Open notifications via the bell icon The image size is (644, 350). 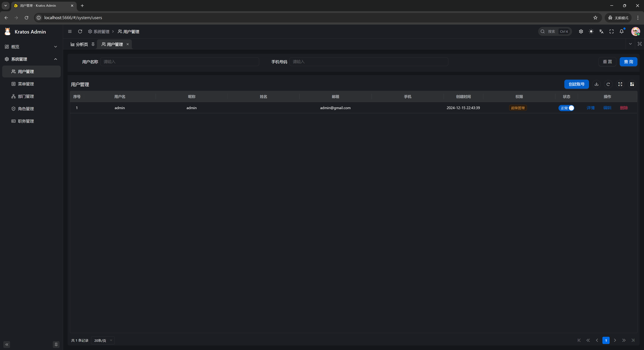(x=622, y=32)
